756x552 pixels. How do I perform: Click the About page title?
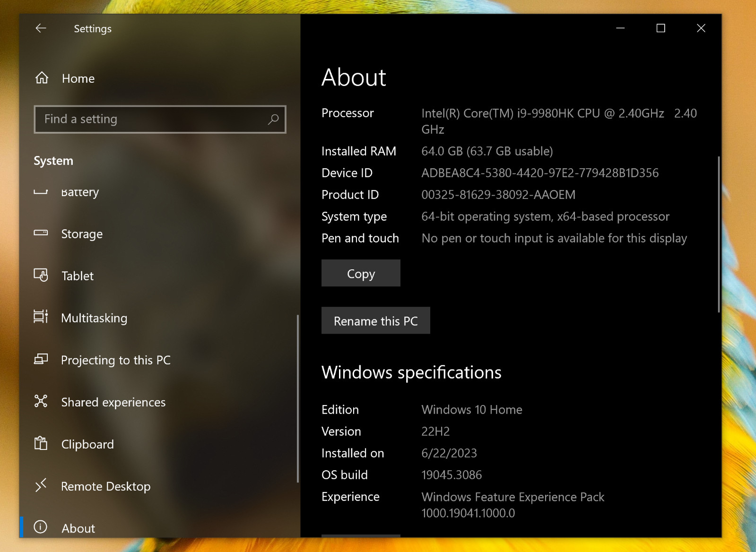coord(354,77)
